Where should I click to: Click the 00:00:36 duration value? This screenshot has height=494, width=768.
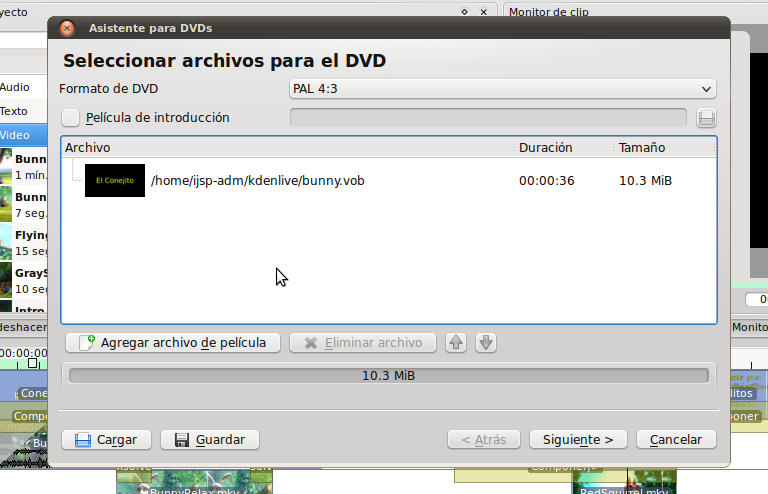tap(547, 181)
